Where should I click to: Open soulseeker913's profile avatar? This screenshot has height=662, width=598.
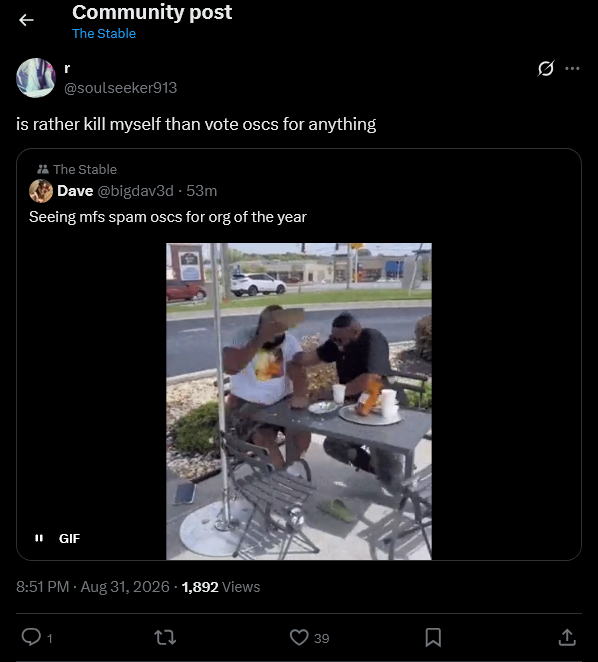(36, 78)
